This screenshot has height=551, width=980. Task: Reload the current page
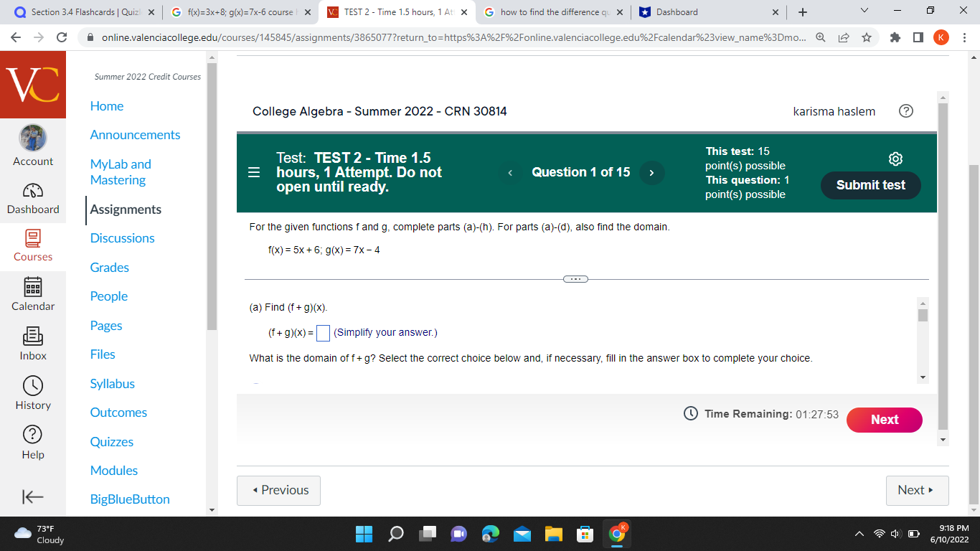click(x=62, y=37)
